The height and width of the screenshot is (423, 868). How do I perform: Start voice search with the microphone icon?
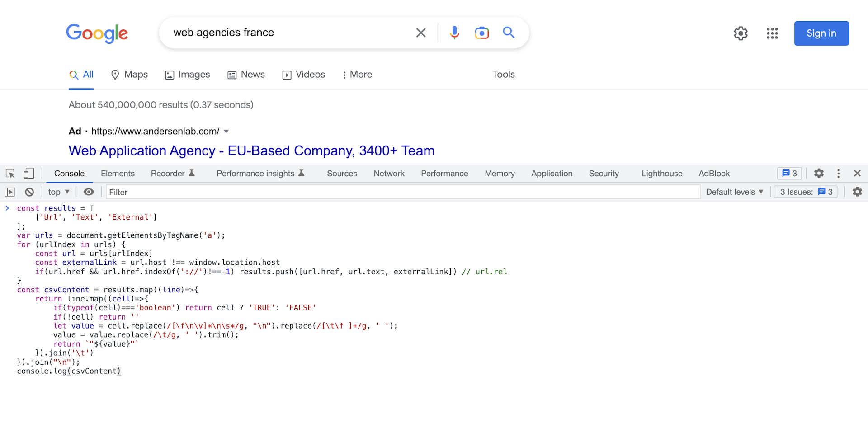[454, 33]
